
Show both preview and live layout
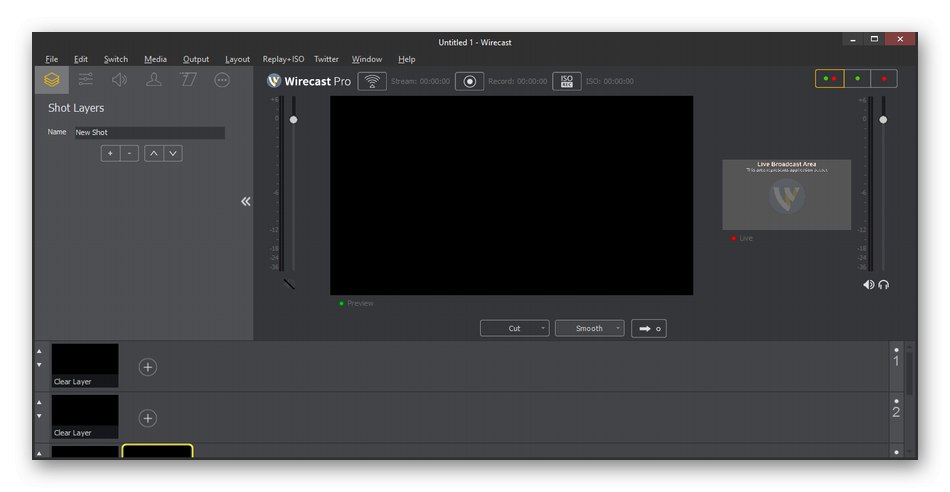(x=829, y=79)
